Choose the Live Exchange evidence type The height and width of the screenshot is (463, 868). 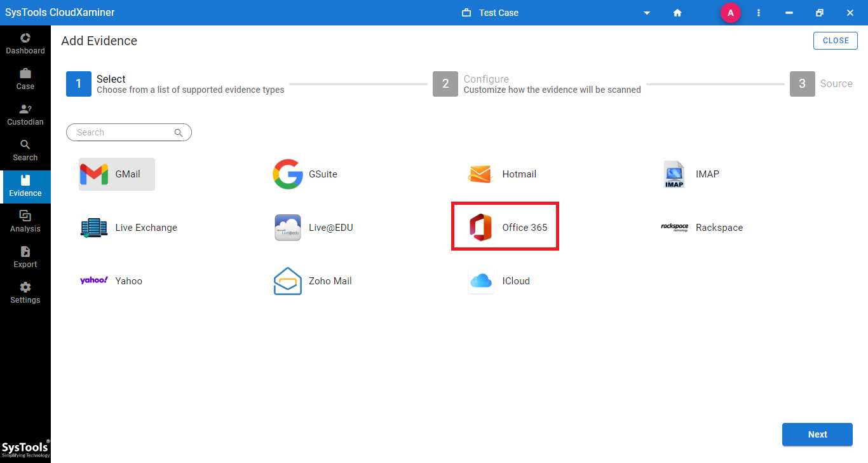tap(129, 228)
